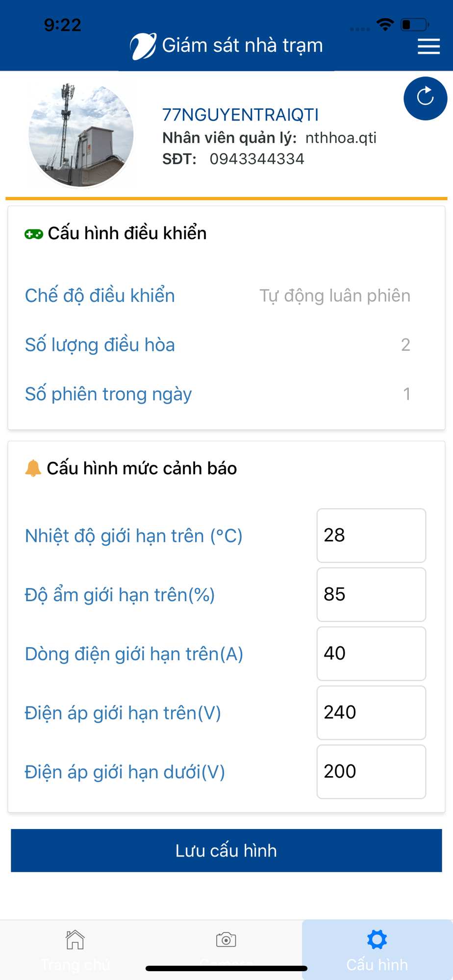Tap the VNPT logo in header
The image size is (453, 980).
(143, 46)
